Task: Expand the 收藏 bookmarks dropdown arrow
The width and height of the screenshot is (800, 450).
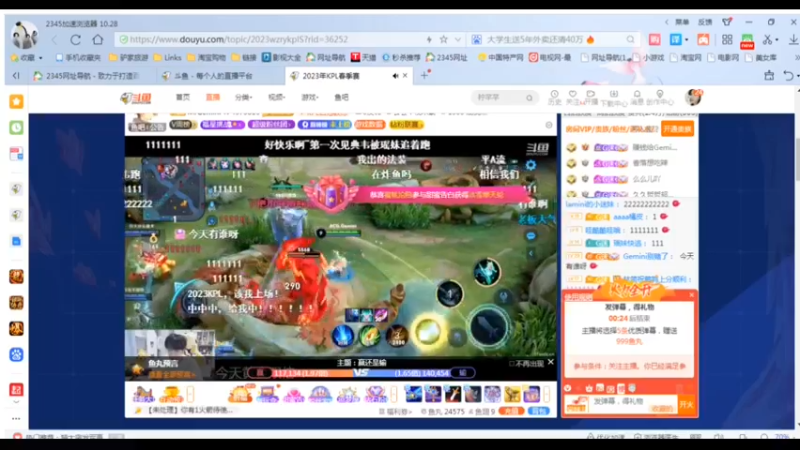Action: 41,58
